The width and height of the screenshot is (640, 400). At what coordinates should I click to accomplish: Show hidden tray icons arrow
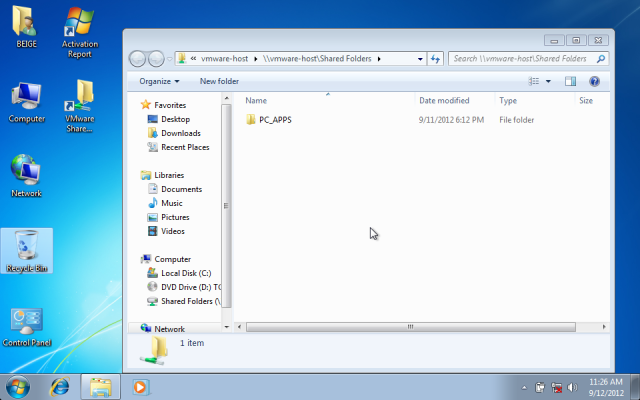pos(524,388)
